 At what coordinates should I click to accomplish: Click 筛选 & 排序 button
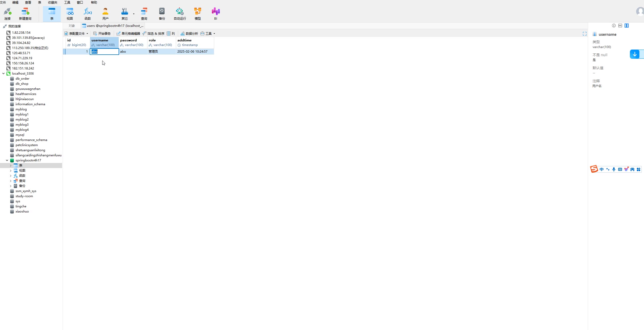[153, 33]
